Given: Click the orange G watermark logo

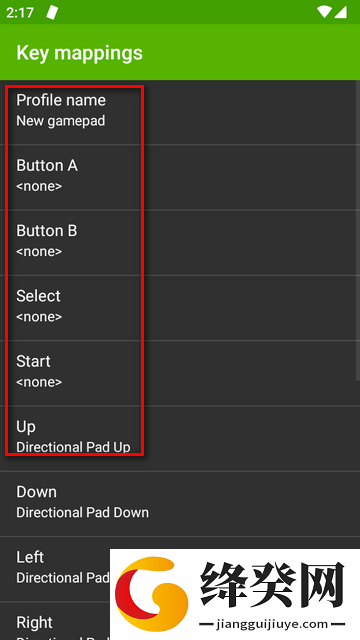Looking at the screenshot, I should (151, 594).
